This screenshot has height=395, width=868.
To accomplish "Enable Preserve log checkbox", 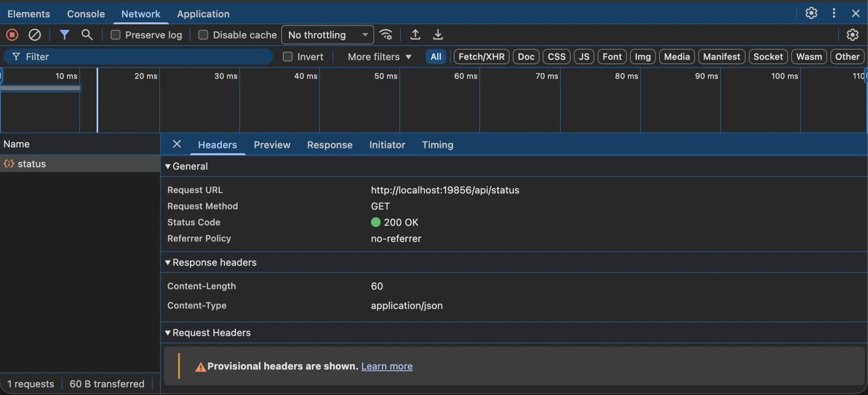I will (116, 35).
